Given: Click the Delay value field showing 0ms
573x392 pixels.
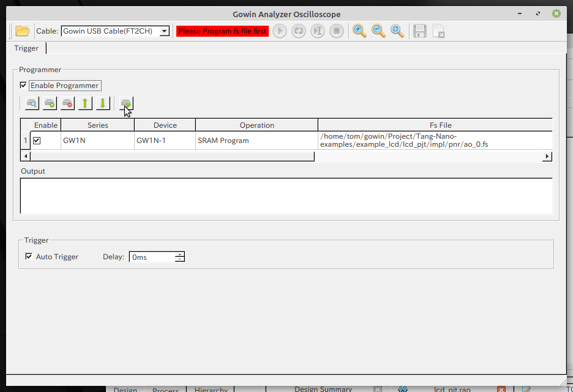Looking at the screenshot, I should (152, 257).
